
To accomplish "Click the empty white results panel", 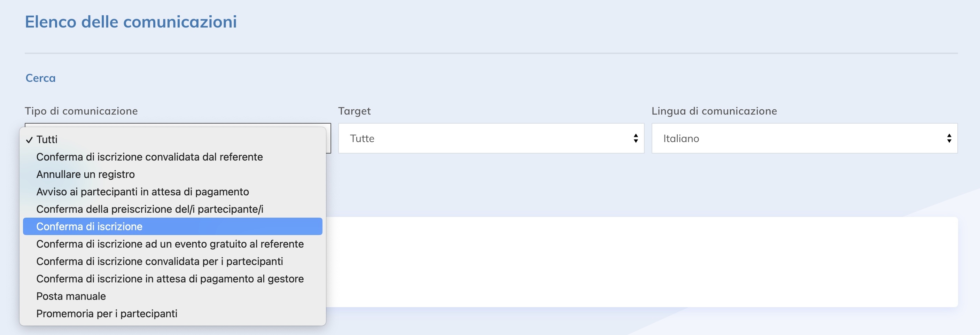I will (x=639, y=262).
